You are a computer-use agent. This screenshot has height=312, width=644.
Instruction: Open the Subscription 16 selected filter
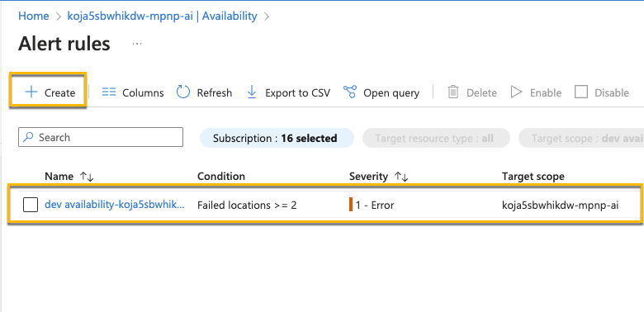click(277, 138)
